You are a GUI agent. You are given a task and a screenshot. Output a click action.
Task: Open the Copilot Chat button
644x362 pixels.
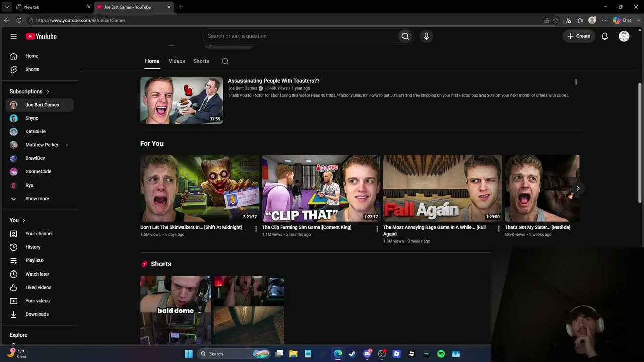tap(622, 20)
